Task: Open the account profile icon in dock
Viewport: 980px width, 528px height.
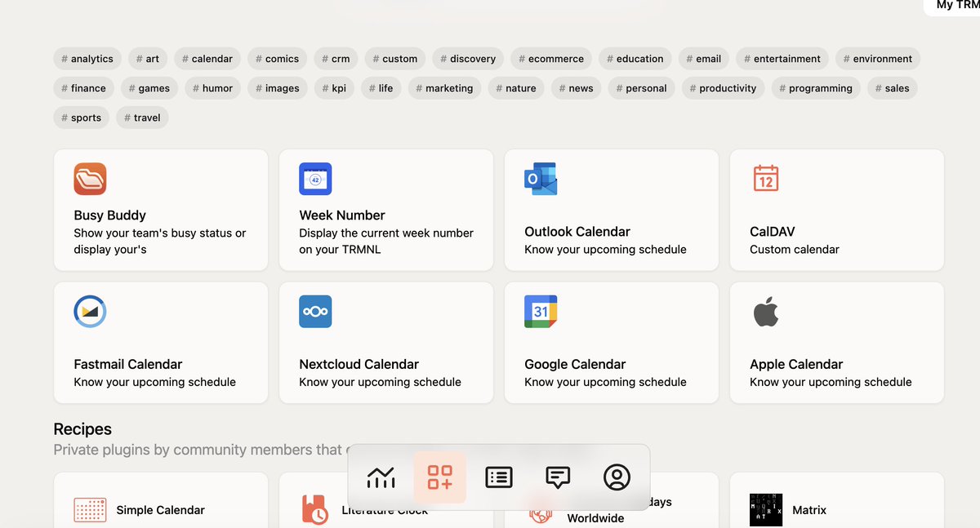Action: (617, 477)
